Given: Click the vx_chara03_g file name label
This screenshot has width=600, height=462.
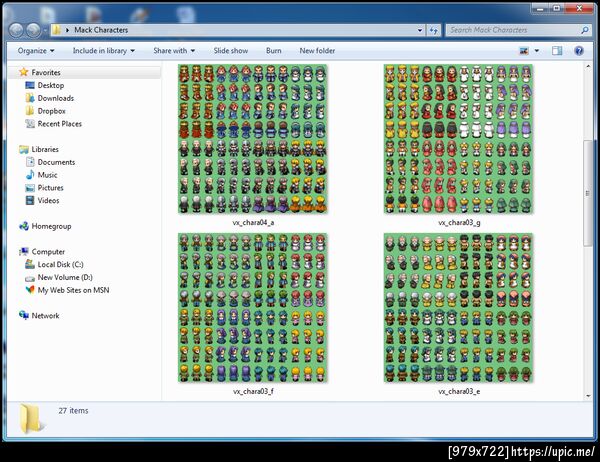Looking at the screenshot, I should 459,222.
